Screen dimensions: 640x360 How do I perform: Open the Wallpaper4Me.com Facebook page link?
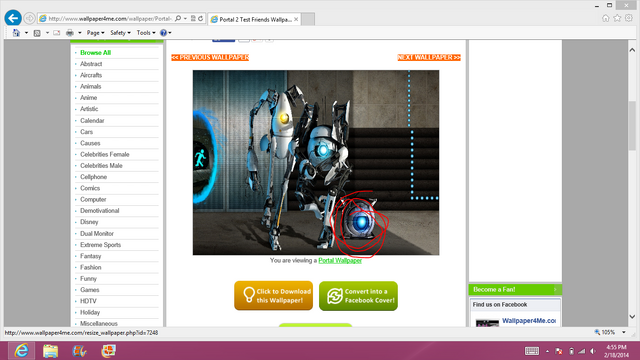click(x=529, y=321)
